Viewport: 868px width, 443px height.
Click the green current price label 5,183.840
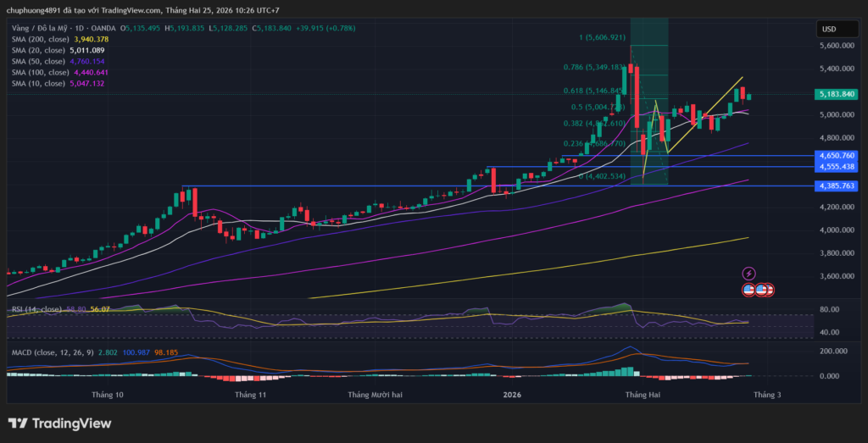(x=837, y=94)
